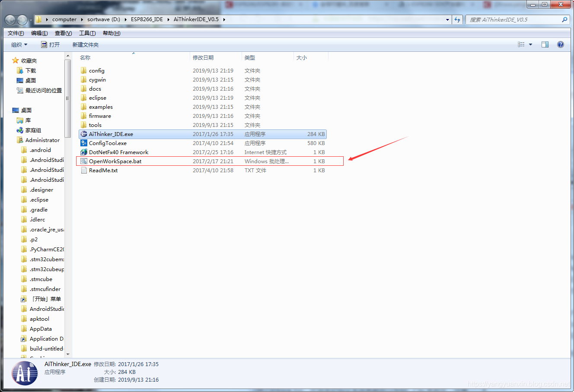574x392 pixels.
Task: Select the docs folder icon
Action: click(x=84, y=89)
